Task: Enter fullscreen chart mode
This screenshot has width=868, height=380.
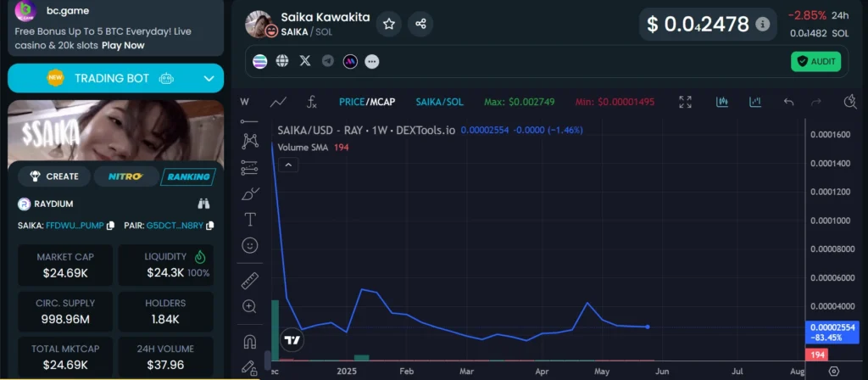Action: [x=685, y=102]
